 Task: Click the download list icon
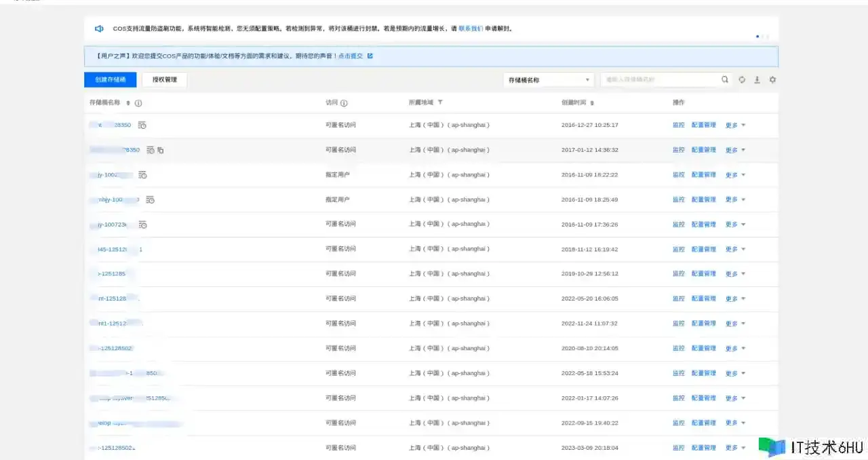[x=757, y=79]
